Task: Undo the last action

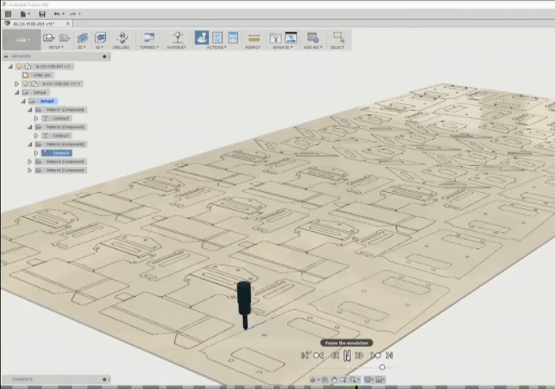Action: coord(58,14)
